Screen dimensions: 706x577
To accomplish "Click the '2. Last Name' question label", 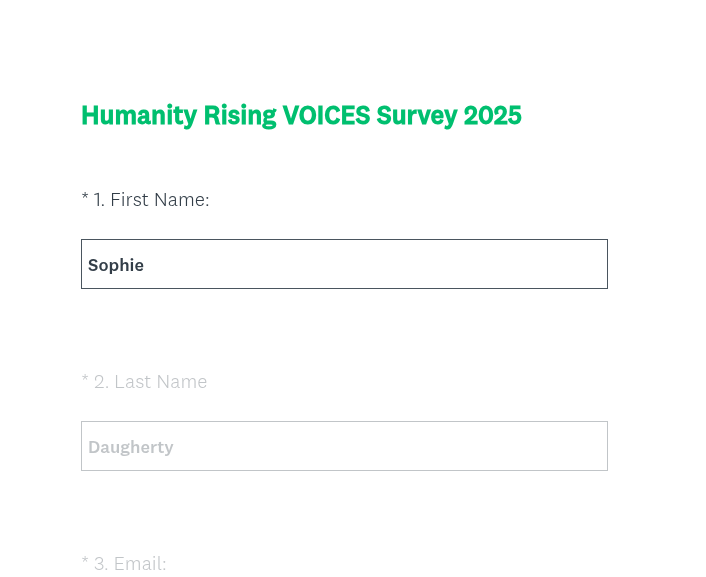I will (150, 382).
